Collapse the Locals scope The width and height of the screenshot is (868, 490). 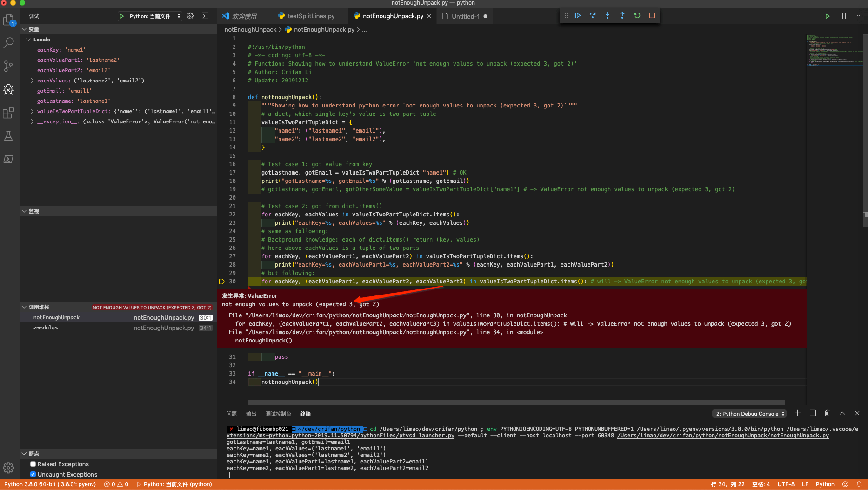click(x=28, y=40)
